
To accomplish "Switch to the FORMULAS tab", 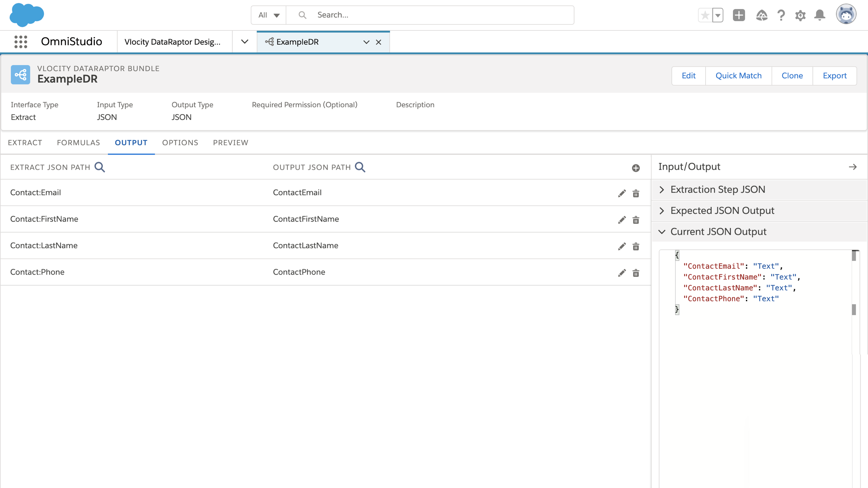I will click(x=78, y=143).
